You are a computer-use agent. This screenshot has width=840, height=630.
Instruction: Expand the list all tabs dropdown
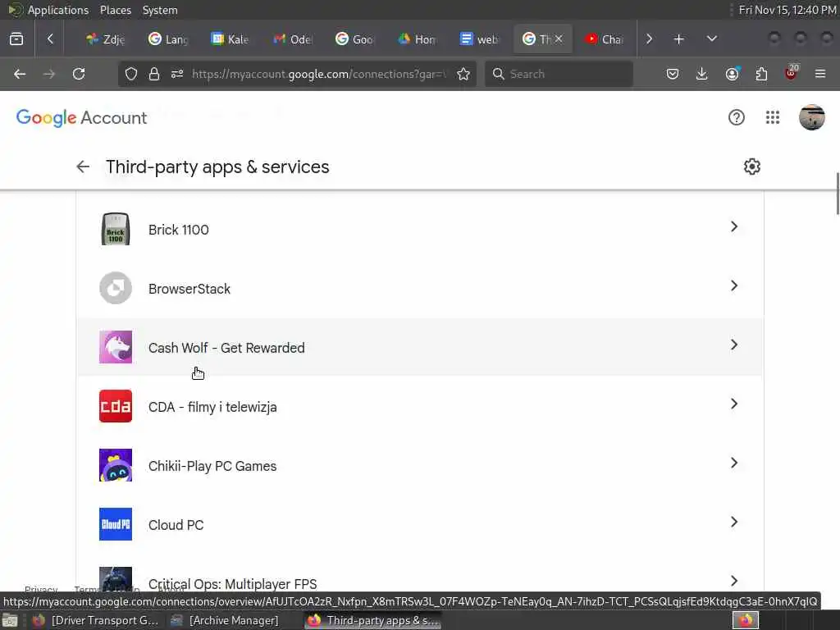(712, 39)
